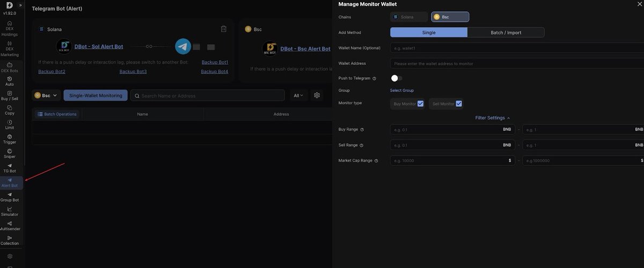Open Bsc chain dropdown

pyautogui.click(x=46, y=95)
